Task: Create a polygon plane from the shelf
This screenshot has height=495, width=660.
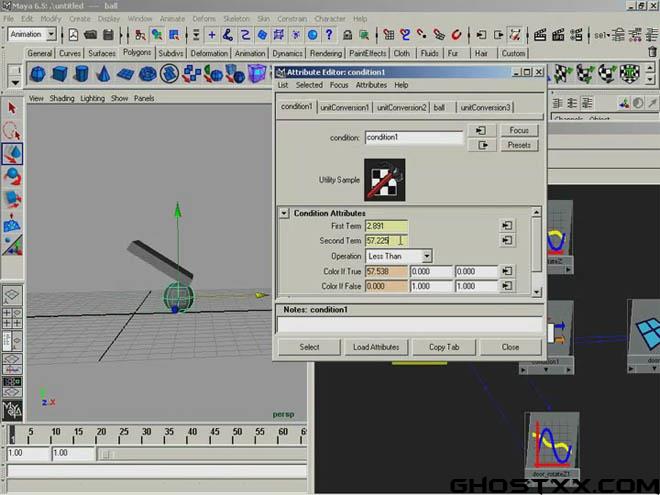Action: point(125,74)
